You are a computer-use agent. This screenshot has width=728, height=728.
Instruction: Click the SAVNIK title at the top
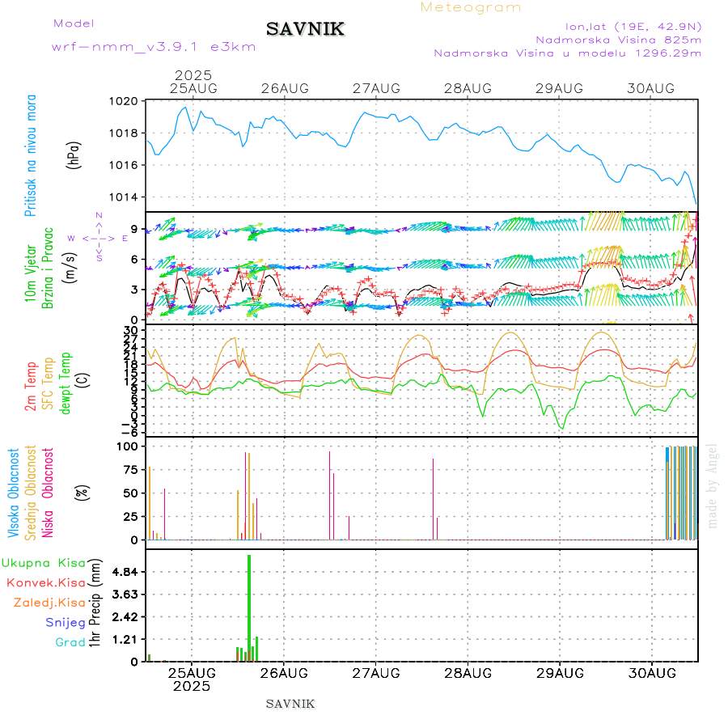[305, 30]
